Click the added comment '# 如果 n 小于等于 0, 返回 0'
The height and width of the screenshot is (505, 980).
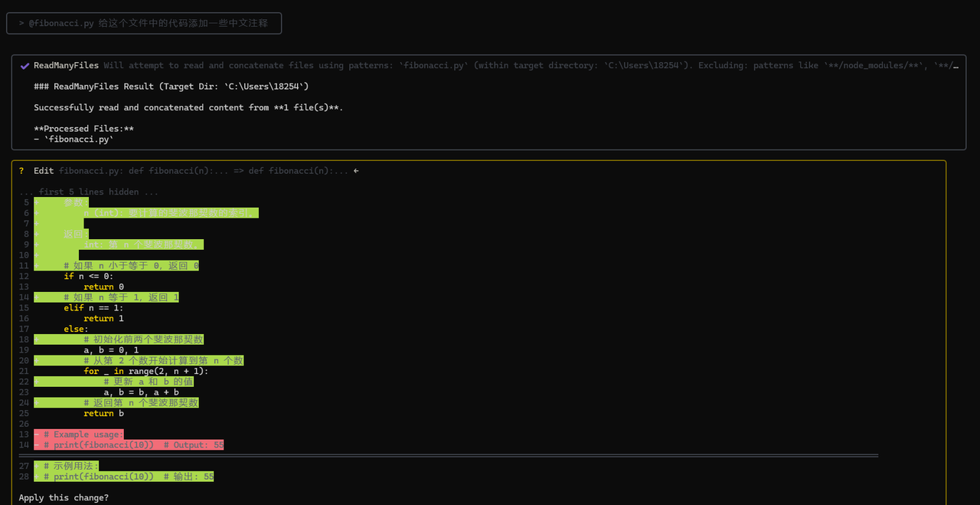(x=132, y=266)
